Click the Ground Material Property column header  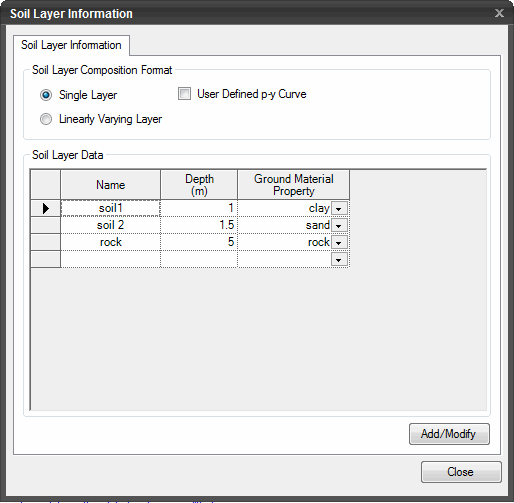coord(294,185)
